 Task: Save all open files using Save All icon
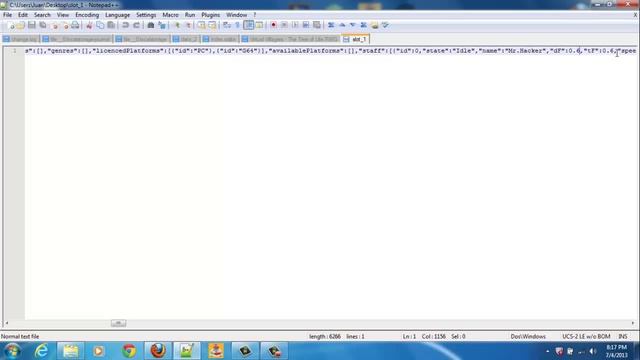(42, 25)
